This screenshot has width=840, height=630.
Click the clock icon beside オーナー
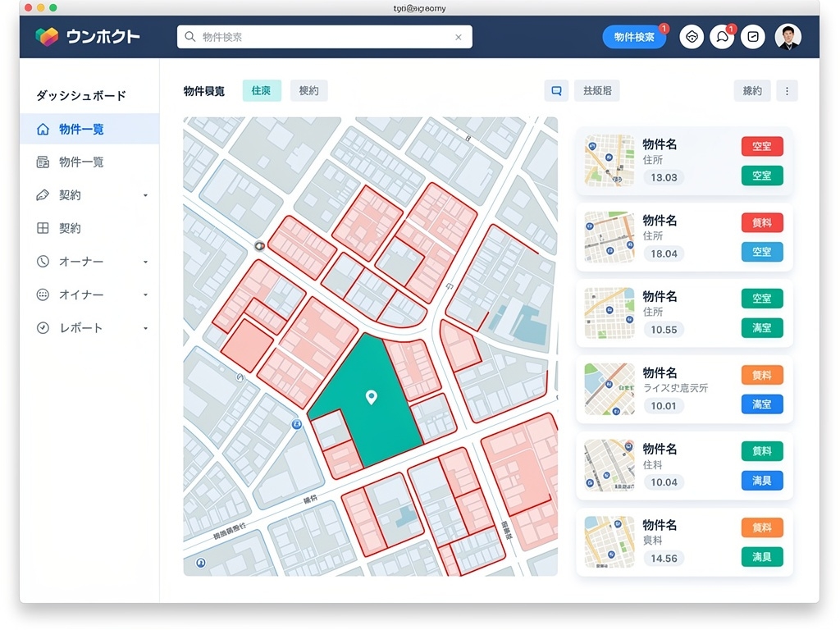click(43, 262)
